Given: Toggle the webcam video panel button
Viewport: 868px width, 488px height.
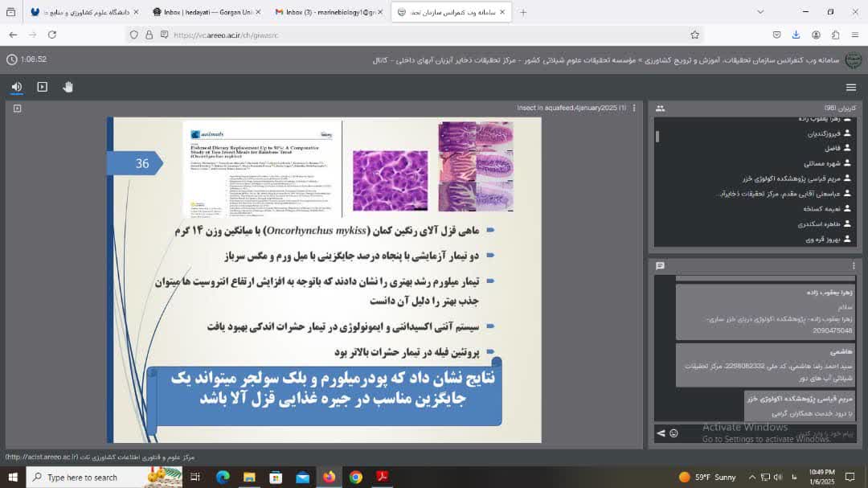Looking at the screenshot, I should point(43,87).
